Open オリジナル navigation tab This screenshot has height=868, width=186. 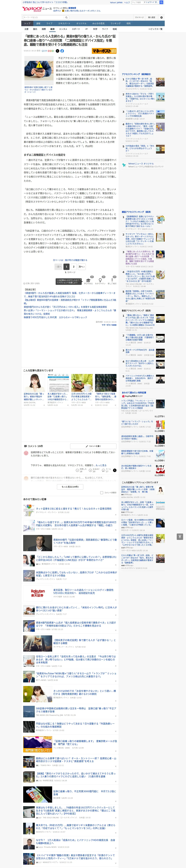(x=81, y=24)
